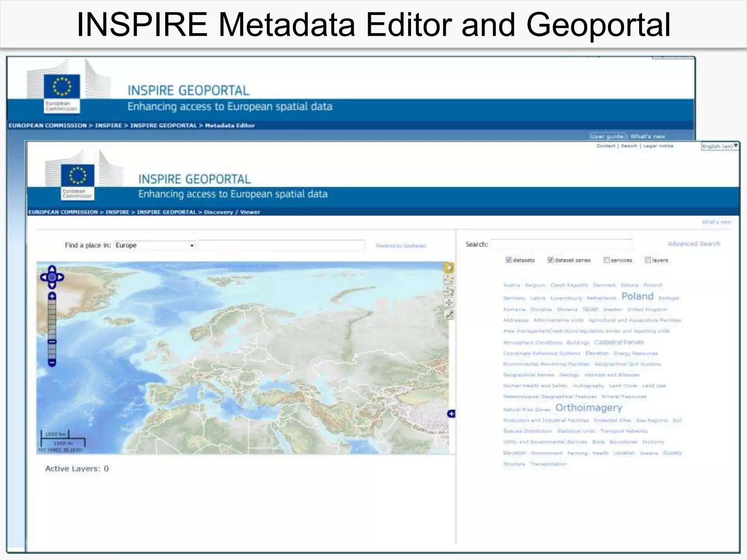
Task: Open the Contact link in the top bar
Action: [x=605, y=146]
